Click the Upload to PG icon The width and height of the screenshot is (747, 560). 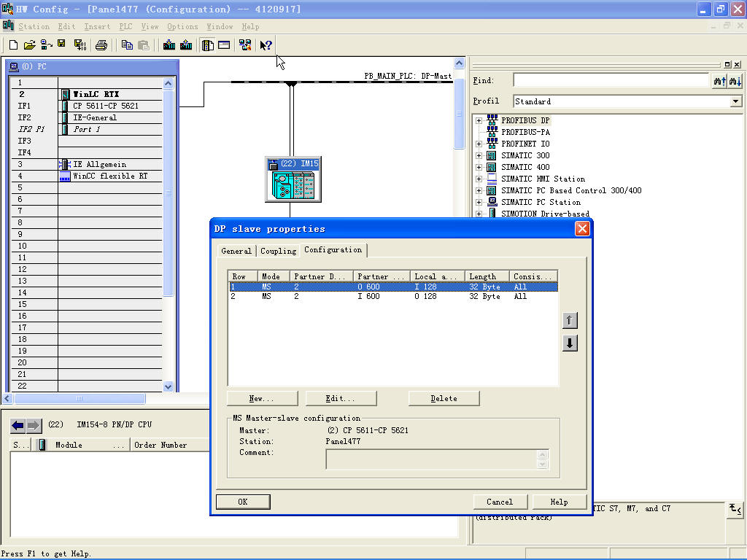pyautogui.click(x=186, y=44)
